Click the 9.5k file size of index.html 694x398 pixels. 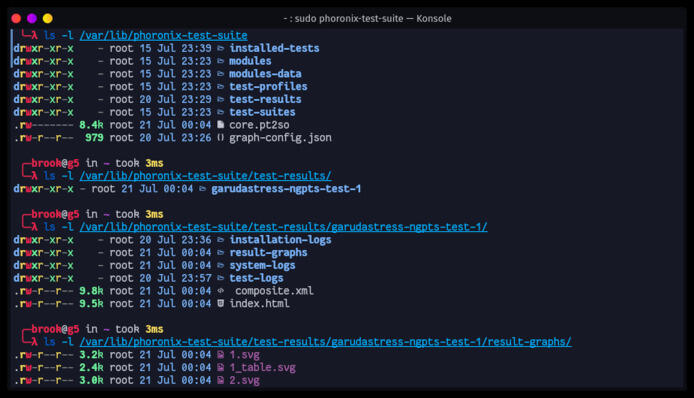91,304
